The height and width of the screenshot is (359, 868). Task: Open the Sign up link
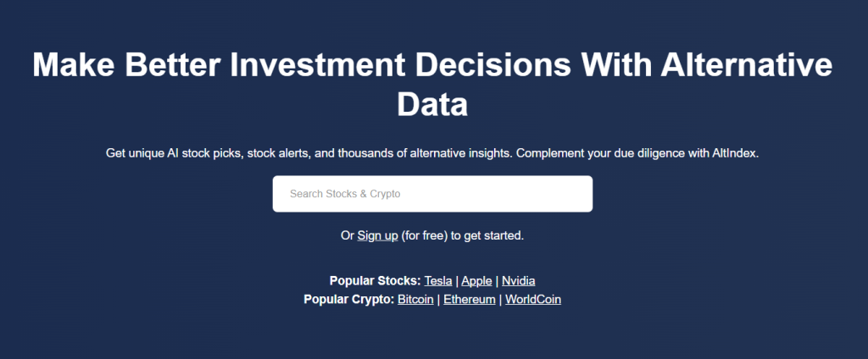coord(377,235)
